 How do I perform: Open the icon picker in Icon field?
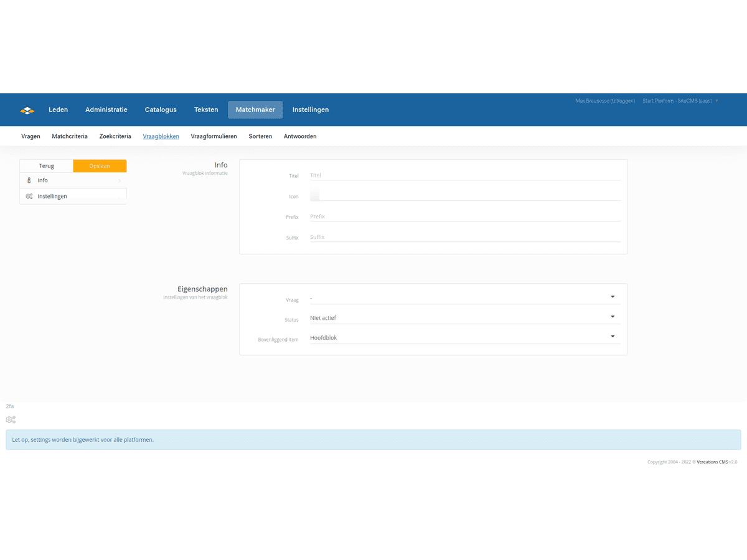pos(315,196)
